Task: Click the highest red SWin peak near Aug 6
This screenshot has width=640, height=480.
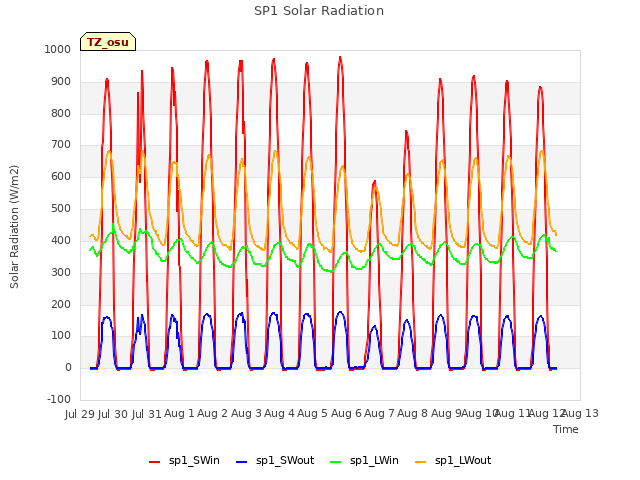Action: click(340, 58)
